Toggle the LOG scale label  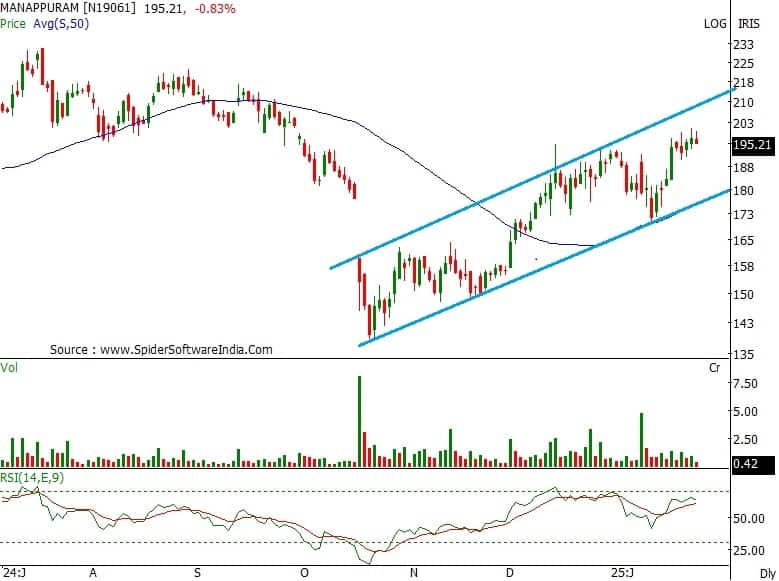pyautogui.click(x=715, y=23)
